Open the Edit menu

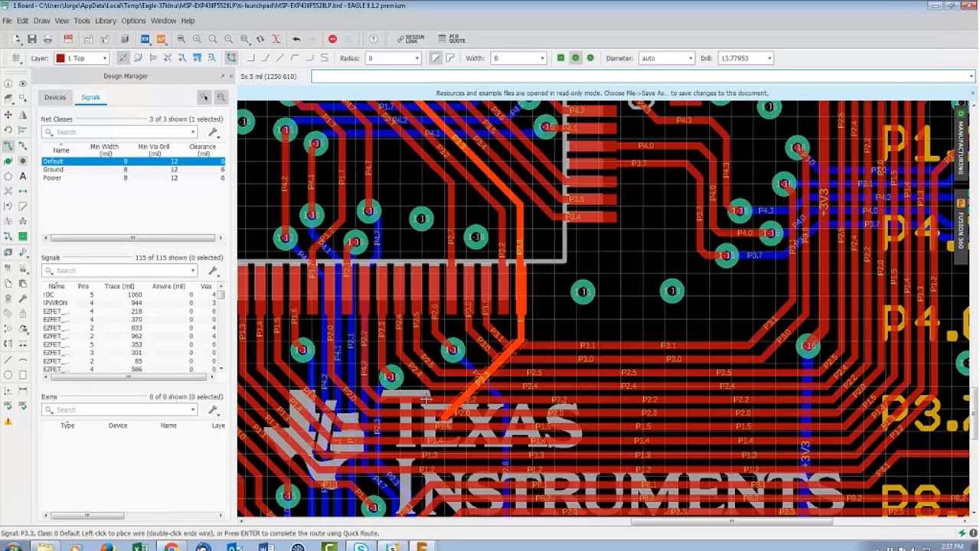pyautogui.click(x=22, y=21)
